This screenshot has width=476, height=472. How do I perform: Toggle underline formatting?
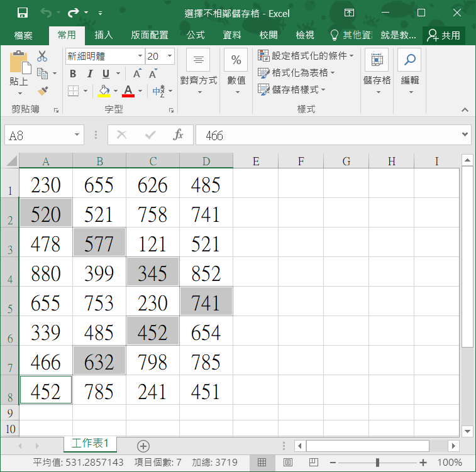pos(106,74)
